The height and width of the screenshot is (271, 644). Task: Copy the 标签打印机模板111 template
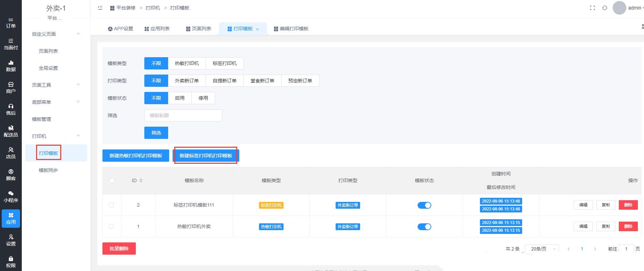pyautogui.click(x=606, y=205)
